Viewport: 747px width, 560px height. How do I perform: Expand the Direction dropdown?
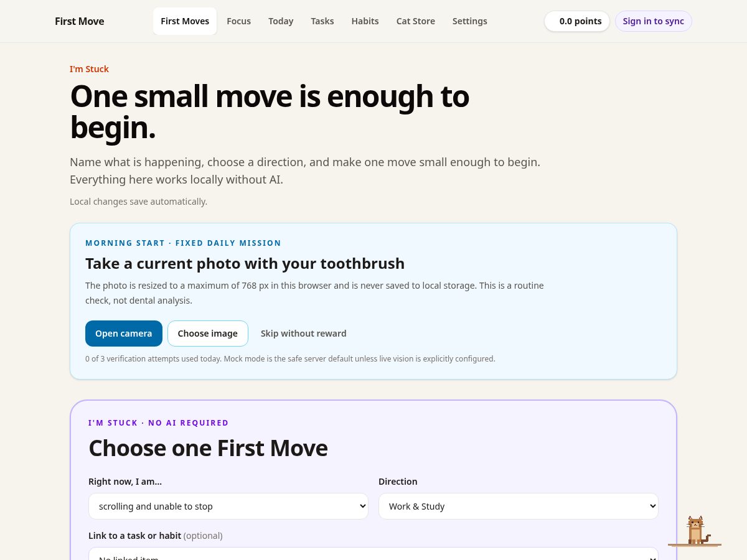(519, 506)
